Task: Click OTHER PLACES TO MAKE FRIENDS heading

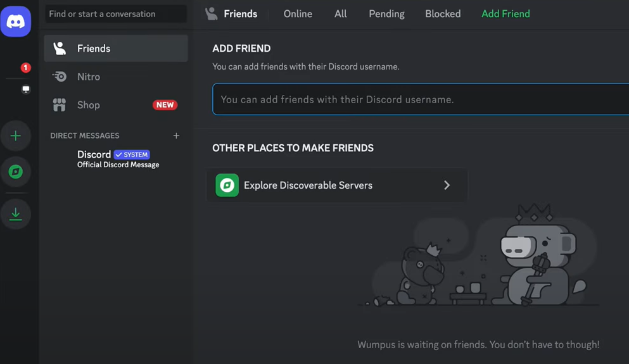Action: click(x=293, y=148)
